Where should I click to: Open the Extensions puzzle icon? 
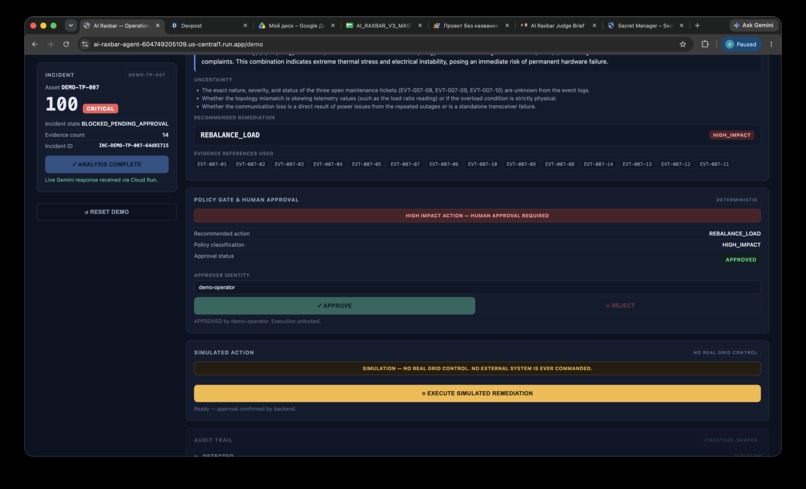point(705,44)
